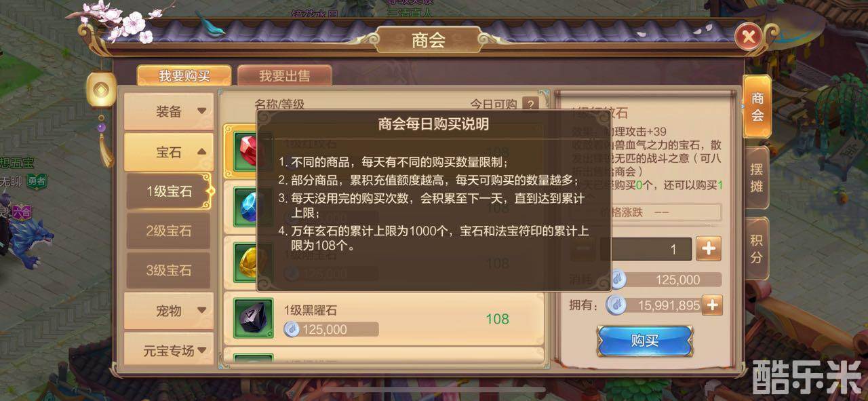
Task: Open the 摆摊 side tab
Action: (757, 177)
